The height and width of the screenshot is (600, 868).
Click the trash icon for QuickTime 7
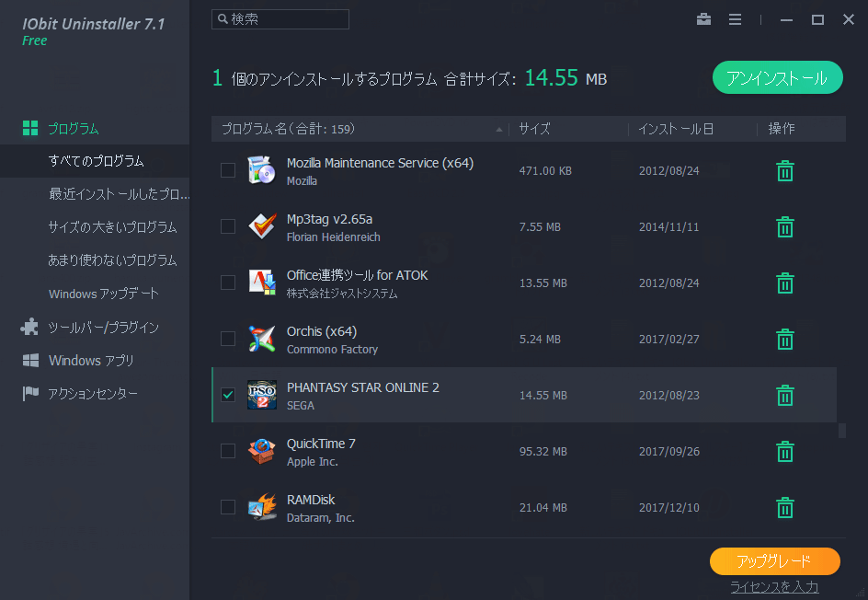785,451
